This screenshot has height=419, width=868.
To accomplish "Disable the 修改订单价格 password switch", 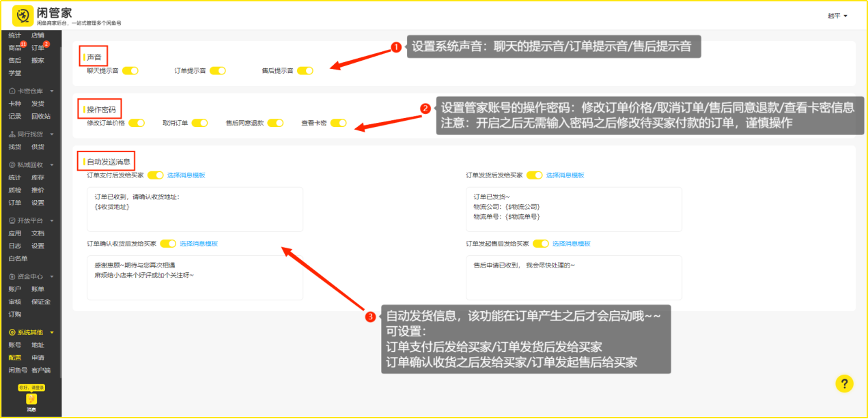I will (137, 123).
